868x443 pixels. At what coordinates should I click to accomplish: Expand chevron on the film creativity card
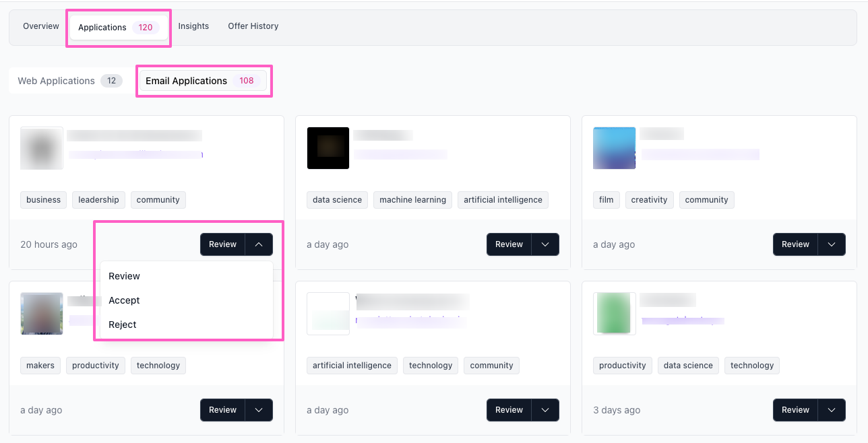(x=832, y=244)
